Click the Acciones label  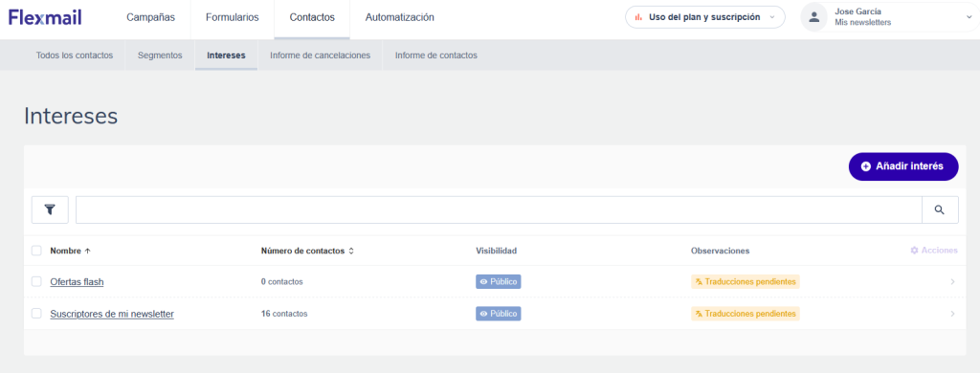[940, 251]
